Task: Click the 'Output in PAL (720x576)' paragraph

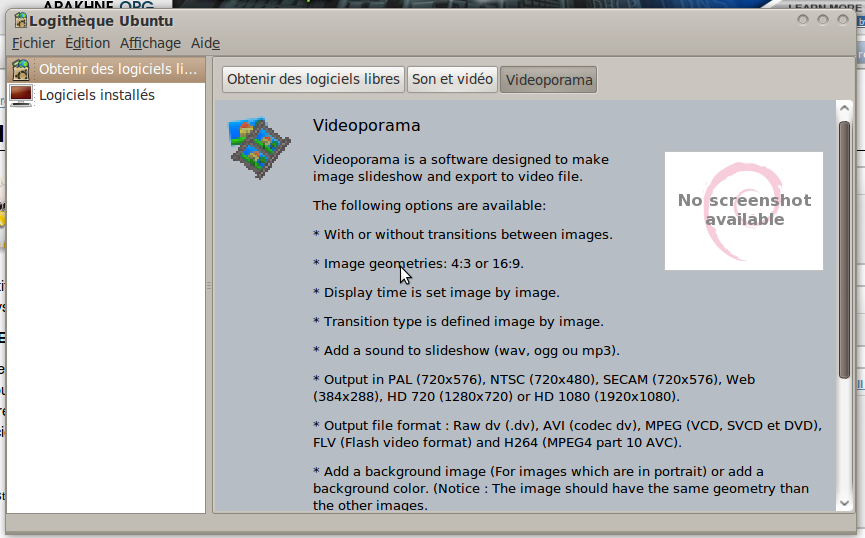Action: coord(534,388)
